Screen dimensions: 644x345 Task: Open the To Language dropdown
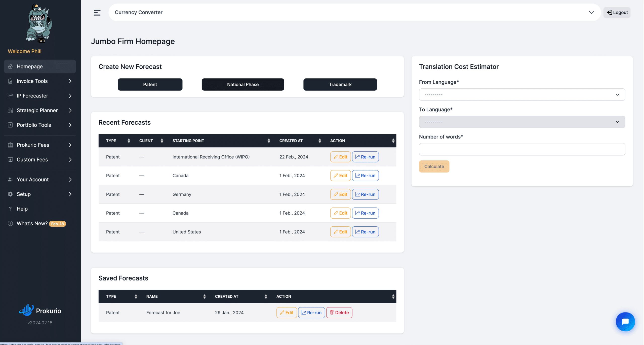[522, 122]
